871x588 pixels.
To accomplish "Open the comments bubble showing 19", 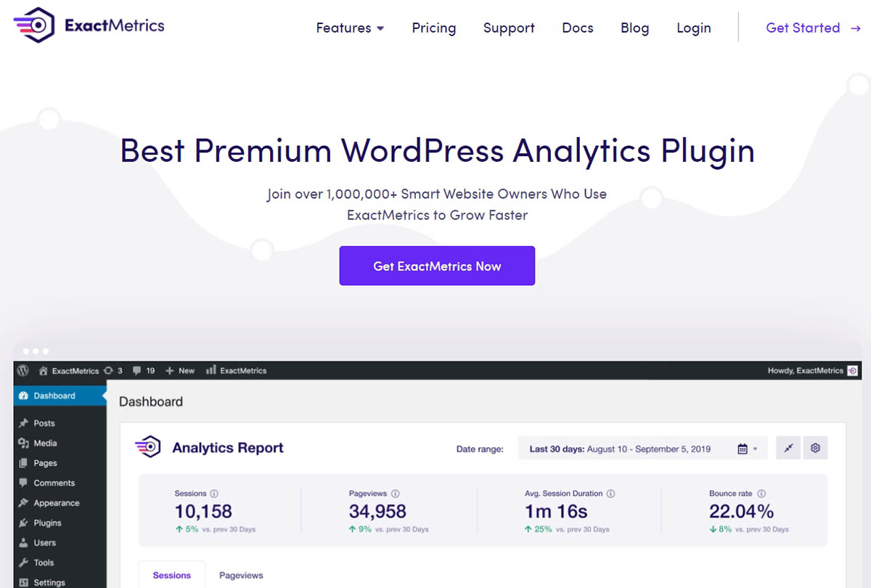I will [143, 370].
